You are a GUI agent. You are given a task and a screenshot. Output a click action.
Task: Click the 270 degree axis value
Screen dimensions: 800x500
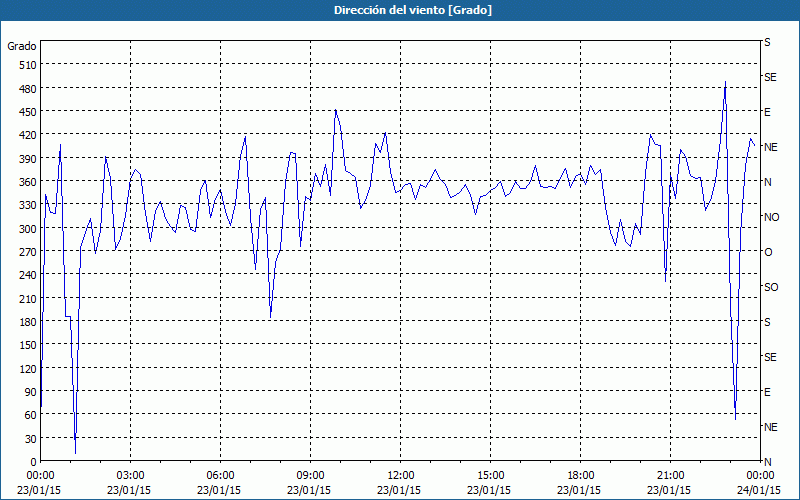[28, 252]
